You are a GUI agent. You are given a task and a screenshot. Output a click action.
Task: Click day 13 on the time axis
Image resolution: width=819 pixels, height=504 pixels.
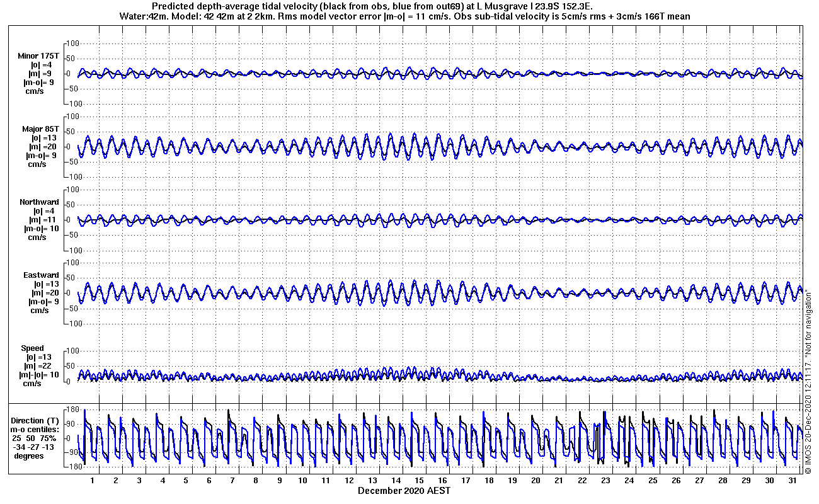(372, 481)
